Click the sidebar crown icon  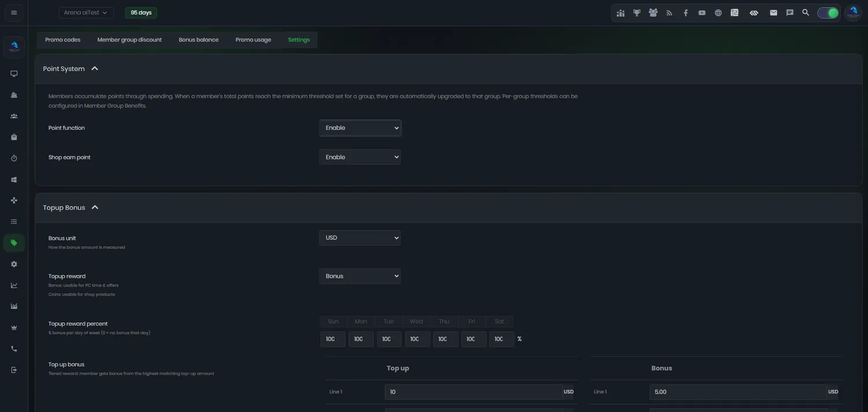(14, 328)
